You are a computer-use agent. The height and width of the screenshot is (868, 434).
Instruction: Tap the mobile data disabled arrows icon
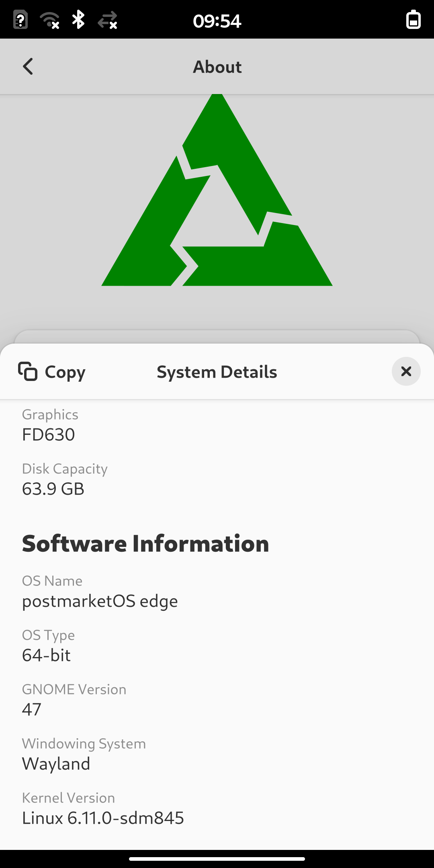tap(107, 20)
